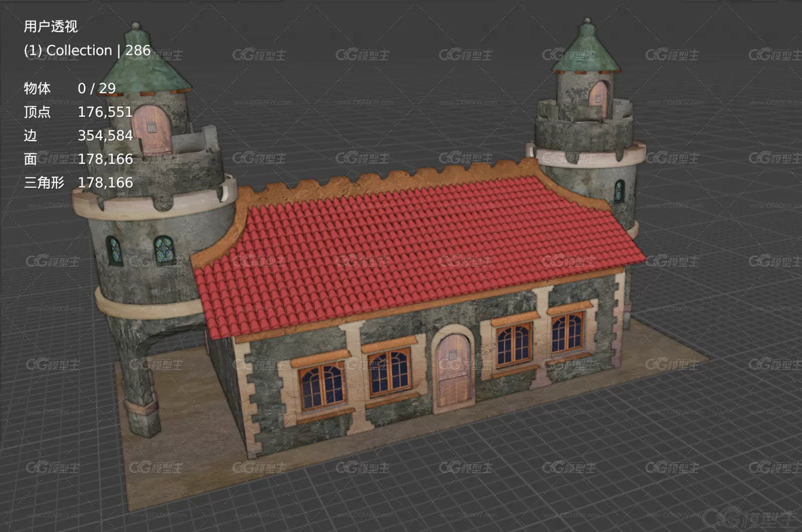This screenshot has width=802, height=532.
Task: Click the '(1) Collection | 286' text
Action: pyautogui.click(x=87, y=51)
